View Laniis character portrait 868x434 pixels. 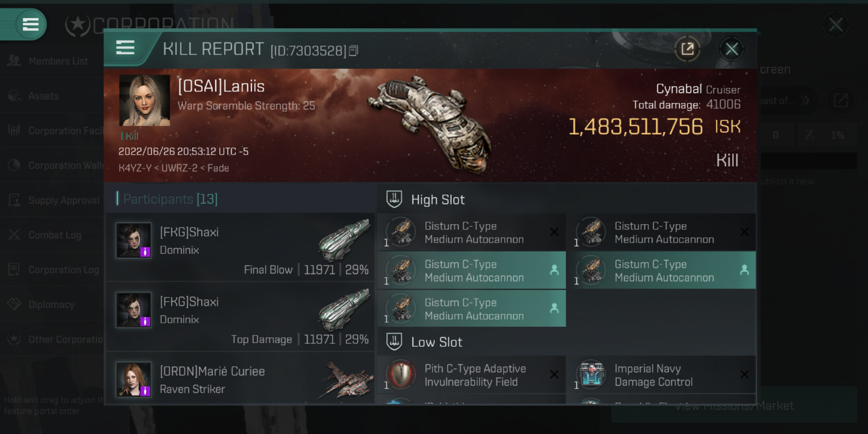(x=145, y=100)
